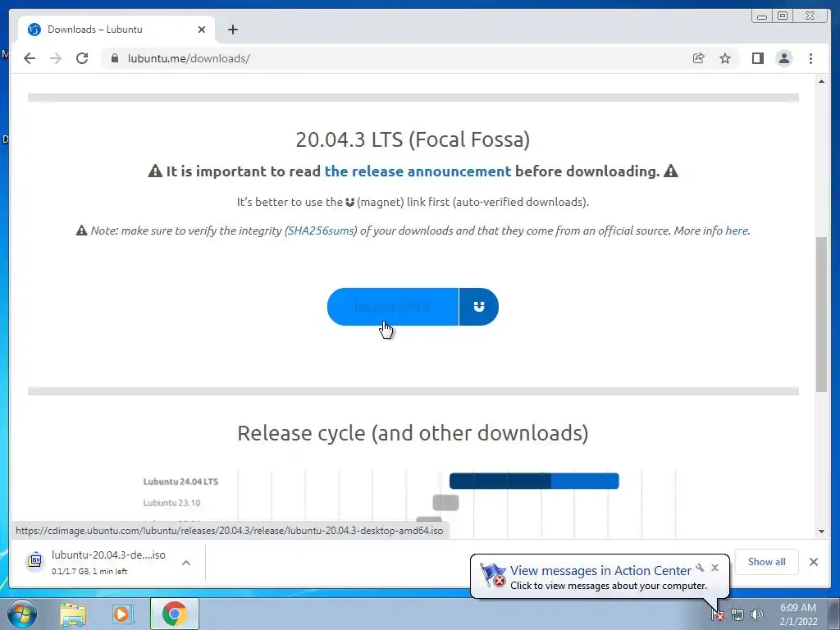Image resolution: width=840 pixels, height=630 pixels.
Task: Open View messages in Action Center notification
Action: click(x=600, y=571)
